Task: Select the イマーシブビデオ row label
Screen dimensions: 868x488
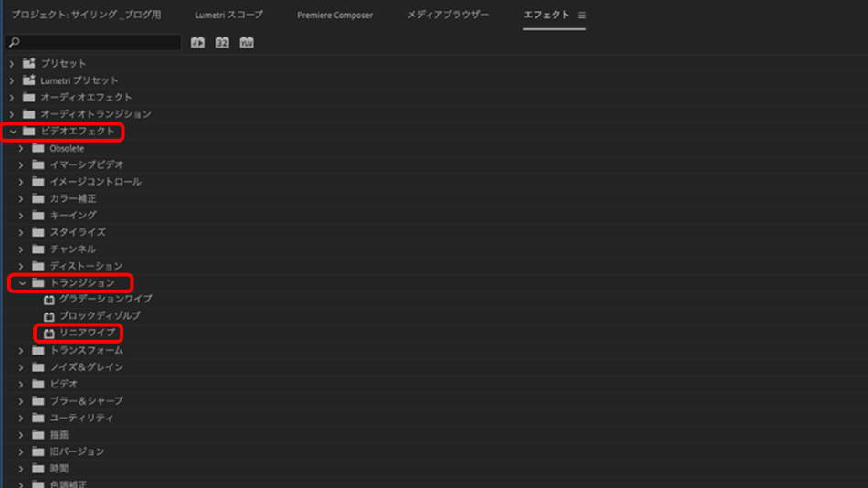Action: (x=87, y=164)
